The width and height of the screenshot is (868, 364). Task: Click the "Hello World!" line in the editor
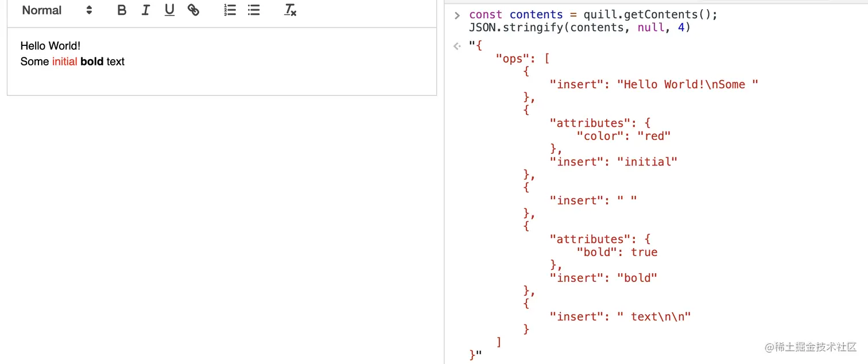point(51,46)
